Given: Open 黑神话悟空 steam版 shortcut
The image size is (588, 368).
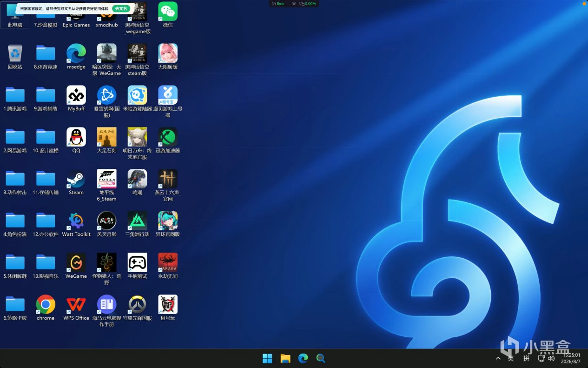Looking at the screenshot, I should point(137,54).
